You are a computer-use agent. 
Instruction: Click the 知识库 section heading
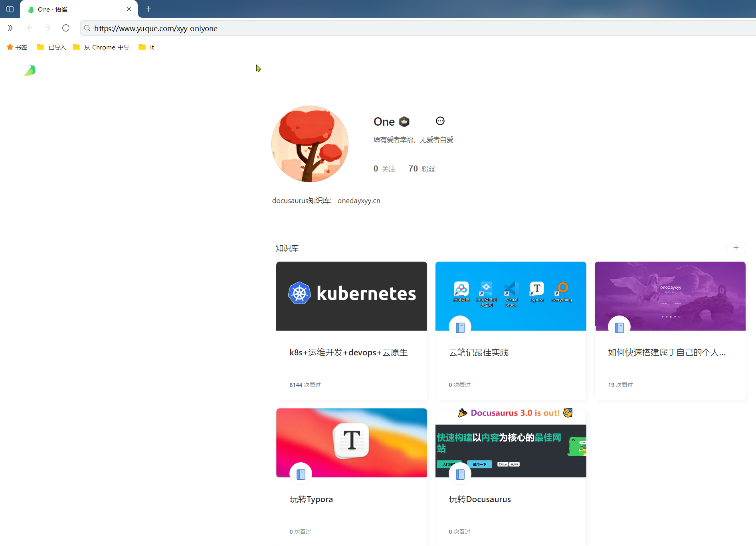(287, 248)
